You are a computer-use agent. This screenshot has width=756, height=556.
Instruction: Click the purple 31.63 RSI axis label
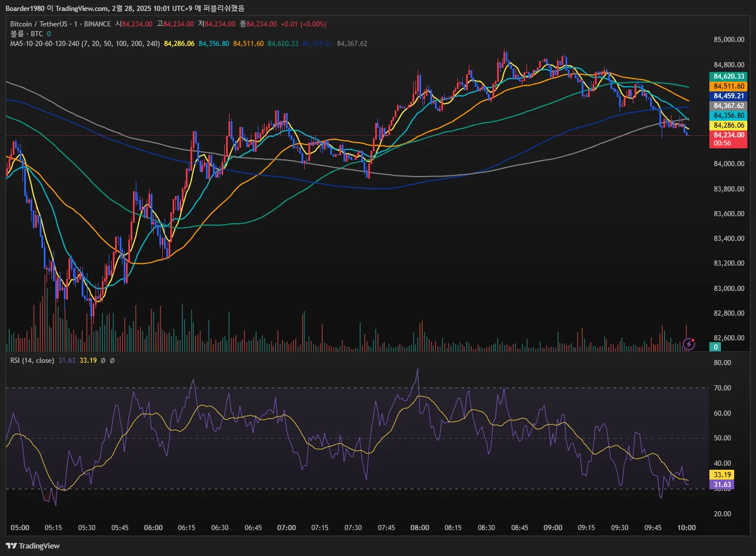[722, 485]
